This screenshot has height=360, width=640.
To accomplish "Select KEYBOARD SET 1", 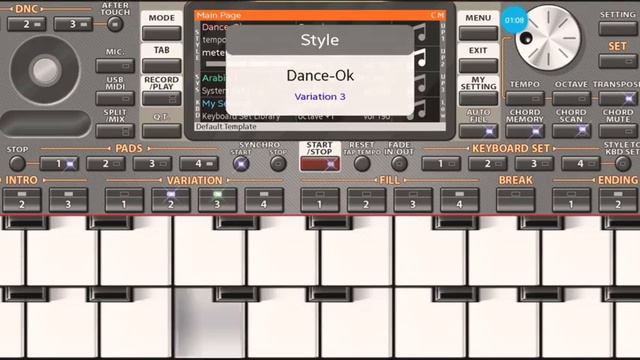I will coord(441,164).
